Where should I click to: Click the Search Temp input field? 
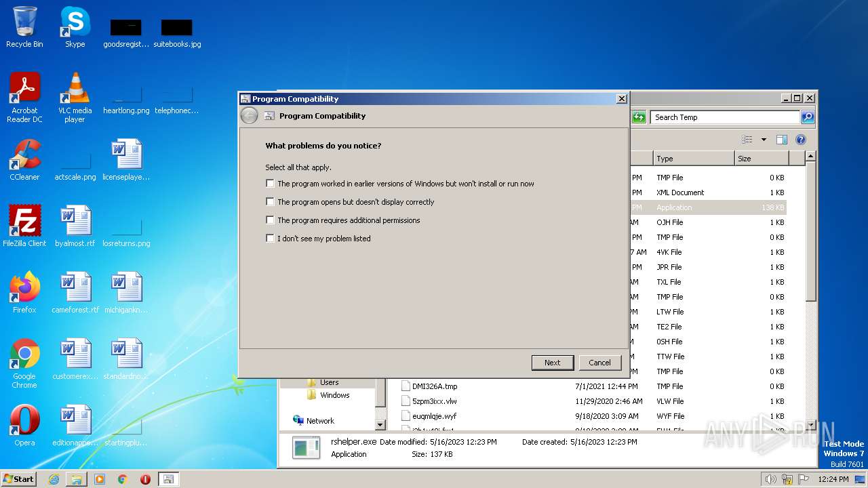[x=724, y=117]
